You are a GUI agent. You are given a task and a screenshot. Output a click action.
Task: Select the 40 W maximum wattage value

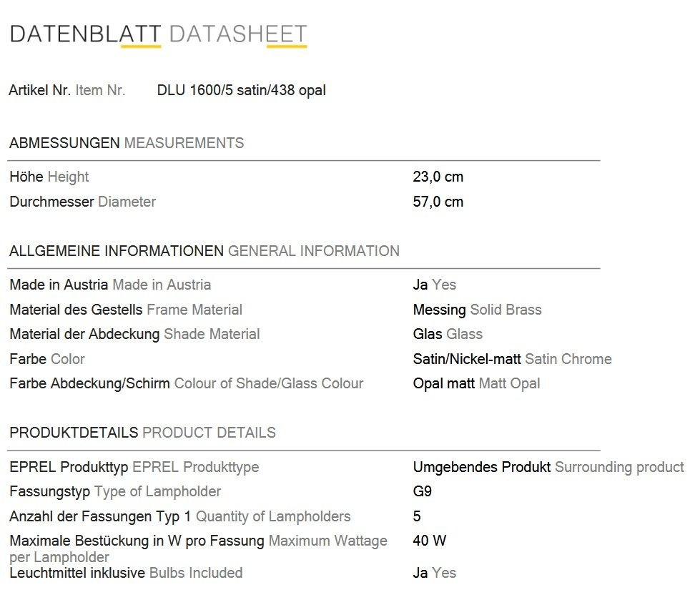coord(430,541)
